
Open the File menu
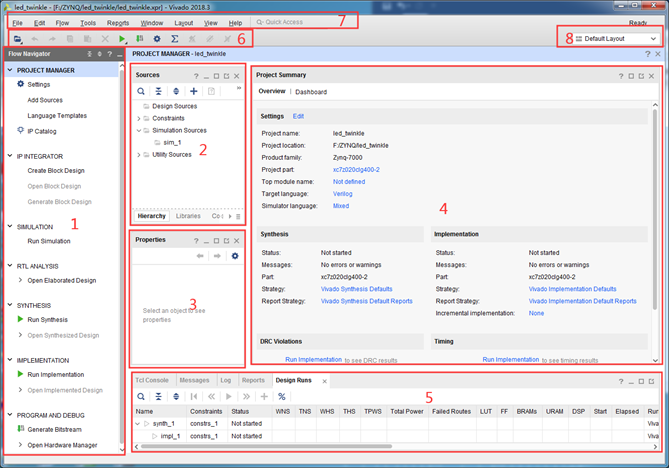click(x=17, y=23)
